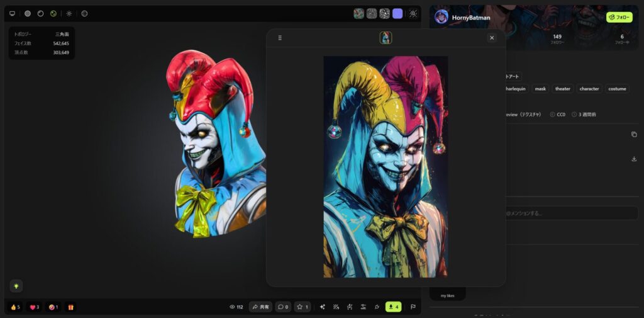This screenshot has height=318, width=644.
Task: Toggle the wireframe globe view mode
Action: pos(84,13)
